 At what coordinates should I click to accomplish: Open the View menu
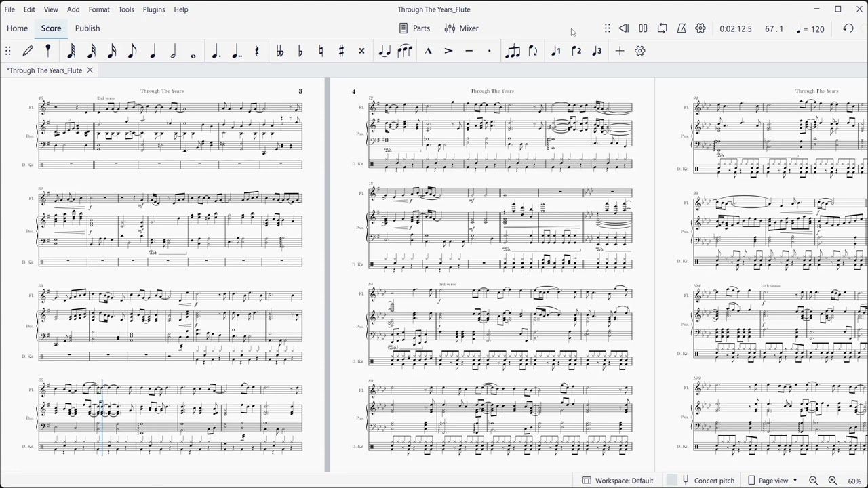coord(51,9)
